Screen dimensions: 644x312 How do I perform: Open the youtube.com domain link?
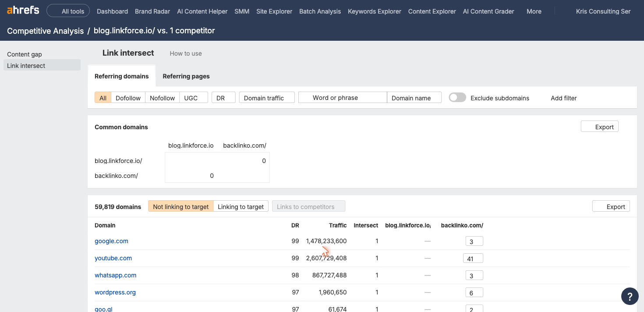click(x=113, y=258)
